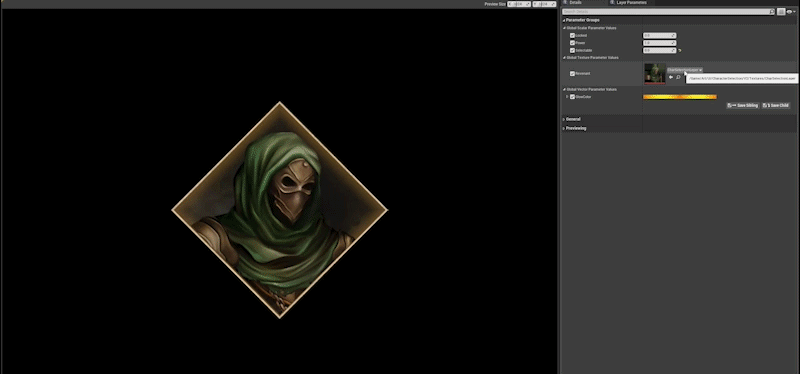Click the Revenant texture thumbnail
Viewport: 800px width, 374px height.
655,73
